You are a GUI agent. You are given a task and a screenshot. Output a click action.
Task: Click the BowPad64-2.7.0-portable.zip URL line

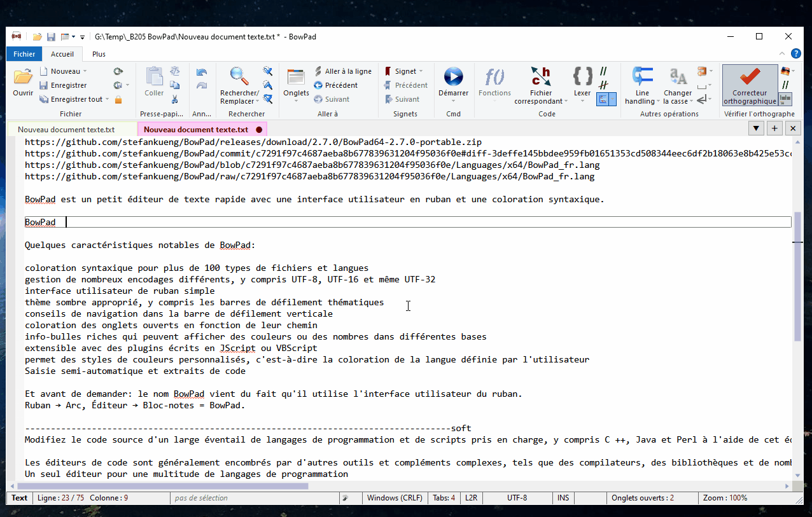coord(253,142)
